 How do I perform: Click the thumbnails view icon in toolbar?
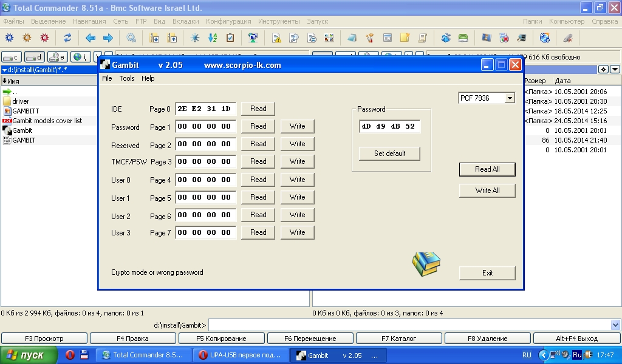point(329,38)
